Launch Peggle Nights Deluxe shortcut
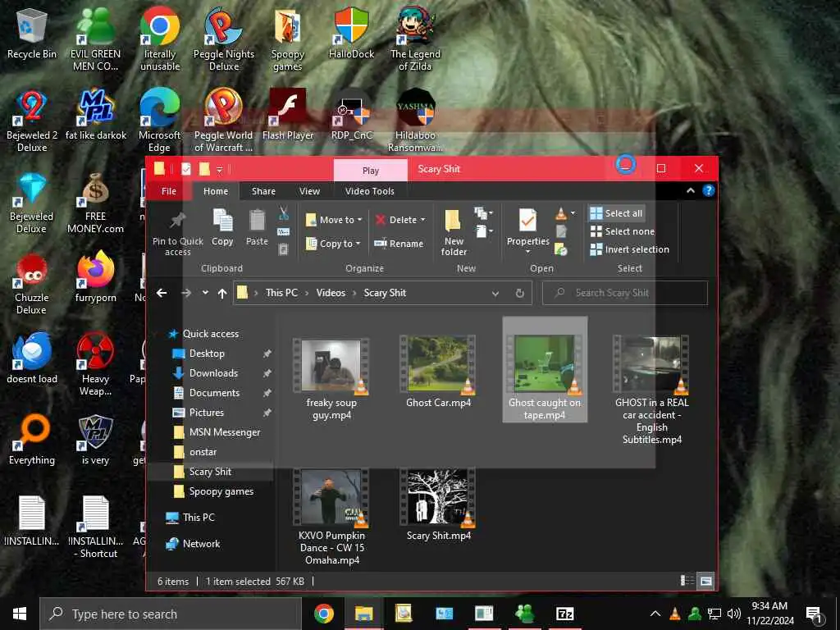The image size is (840, 630). (x=224, y=39)
